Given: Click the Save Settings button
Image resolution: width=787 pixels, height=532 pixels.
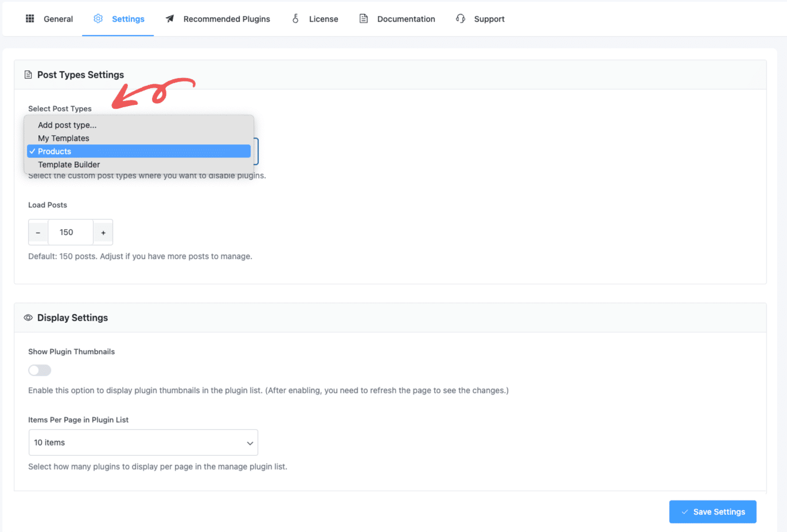Looking at the screenshot, I should pos(712,511).
